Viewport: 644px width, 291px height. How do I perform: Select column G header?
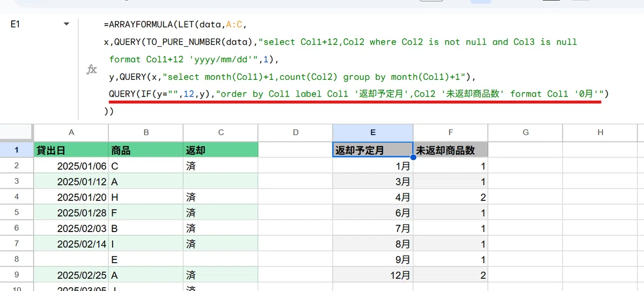coord(525,132)
